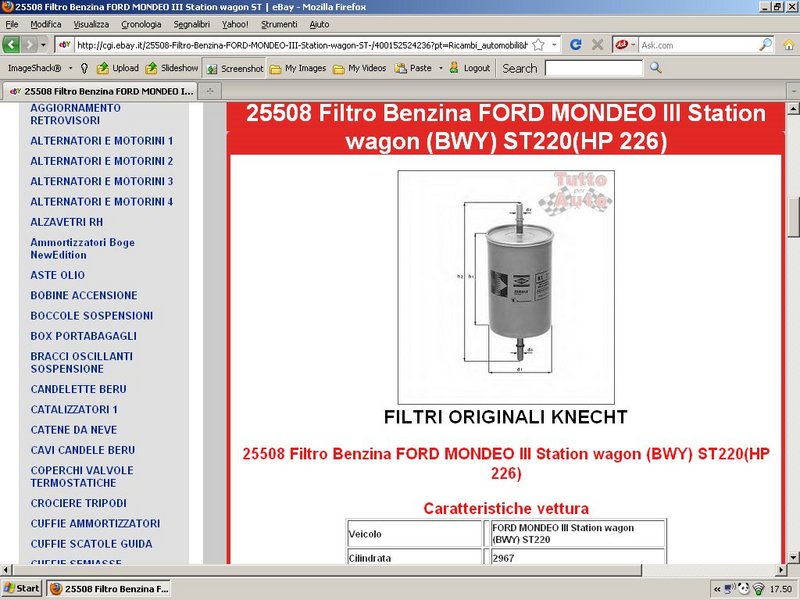This screenshot has height=600, width=800.
Task: Open the My Images folder
Action: 298,68
